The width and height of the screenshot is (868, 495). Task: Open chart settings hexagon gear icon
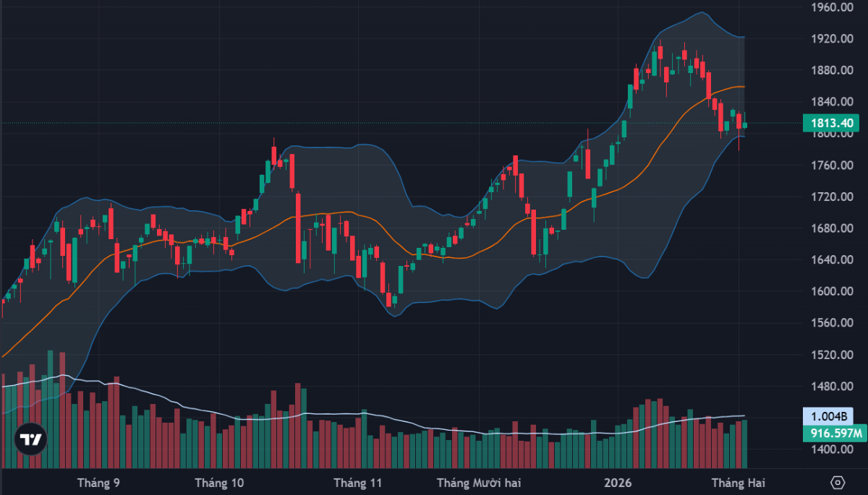tap(838, 482)
